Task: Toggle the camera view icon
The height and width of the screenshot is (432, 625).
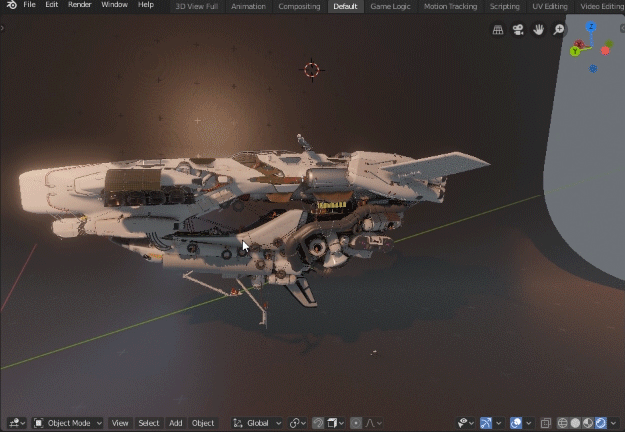Action: pyautogui.click(x=518, y=30)
